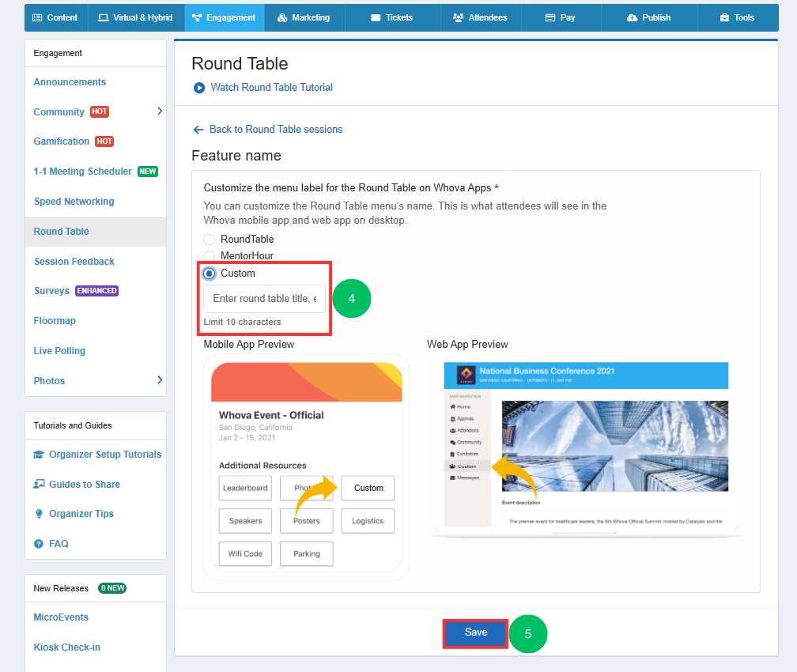
Task: Open Session Feedback page
Action: 74,261
